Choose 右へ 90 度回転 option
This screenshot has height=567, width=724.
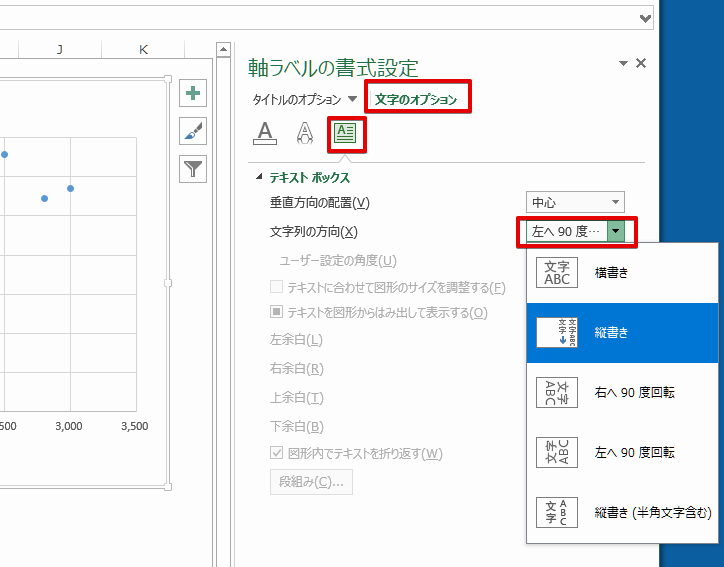click(x=622, y=392)
